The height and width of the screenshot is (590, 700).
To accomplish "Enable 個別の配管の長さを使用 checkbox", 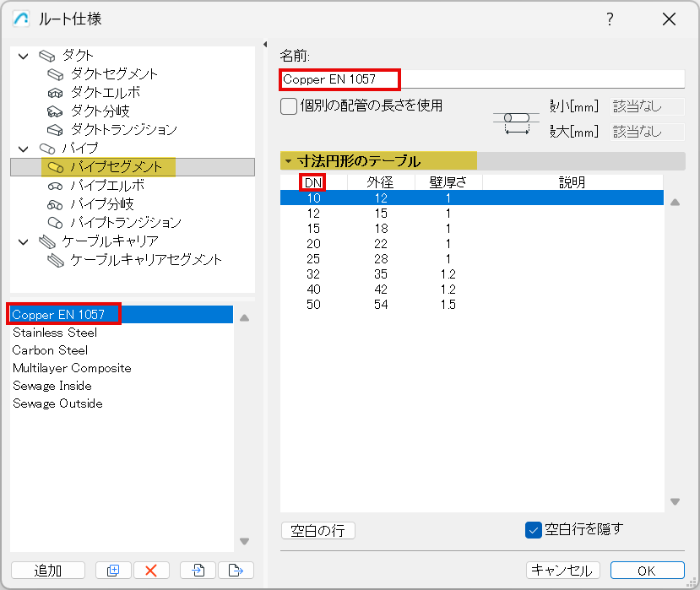I will (x=289, y=106).
